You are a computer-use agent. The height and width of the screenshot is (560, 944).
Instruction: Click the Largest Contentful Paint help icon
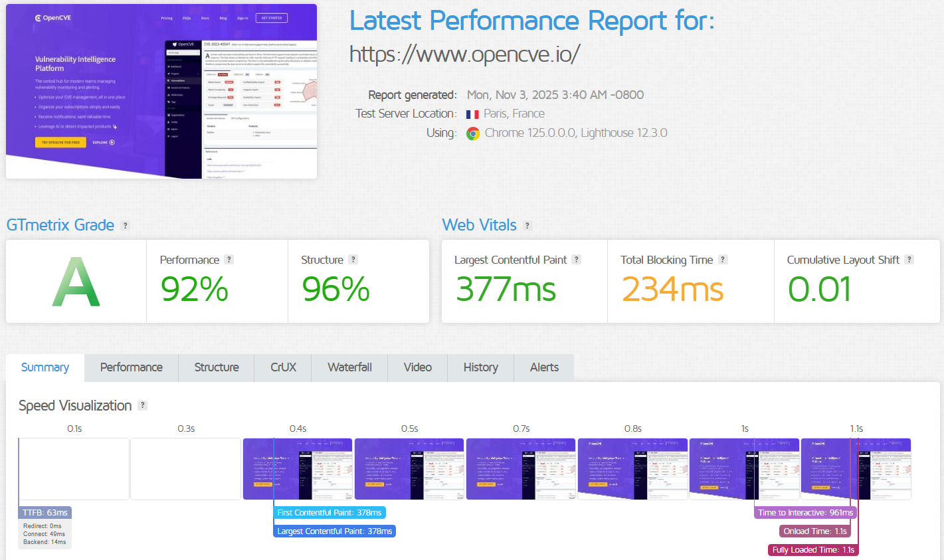click(577, 260)
